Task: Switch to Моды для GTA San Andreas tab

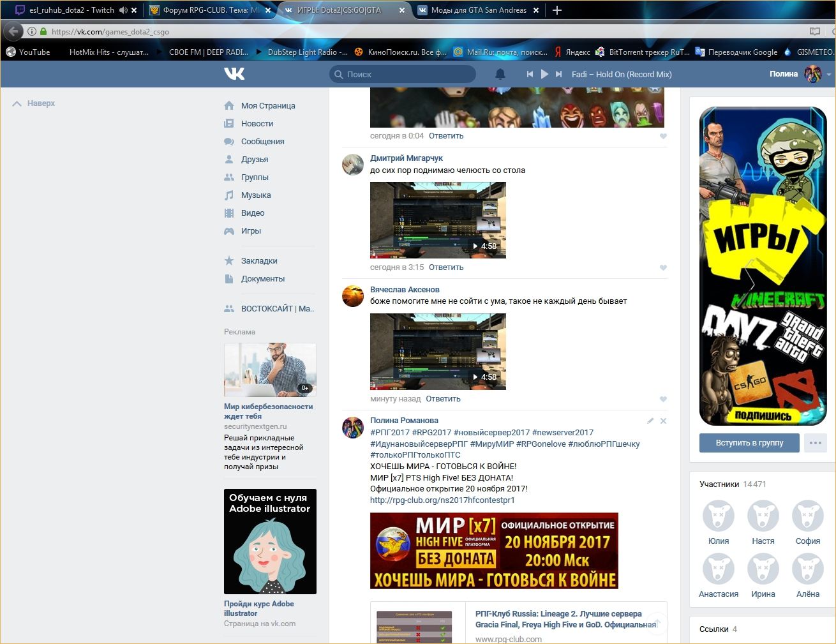Action: pos(478,10)
